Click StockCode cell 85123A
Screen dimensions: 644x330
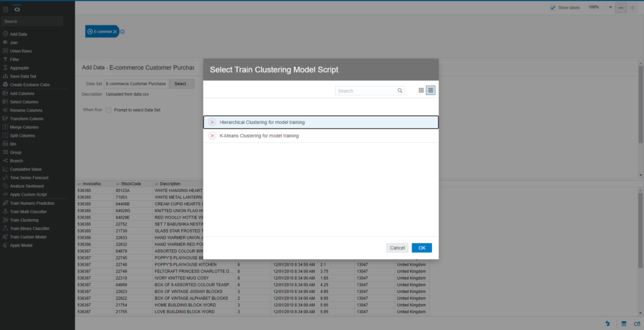click(x=133, y=191)
